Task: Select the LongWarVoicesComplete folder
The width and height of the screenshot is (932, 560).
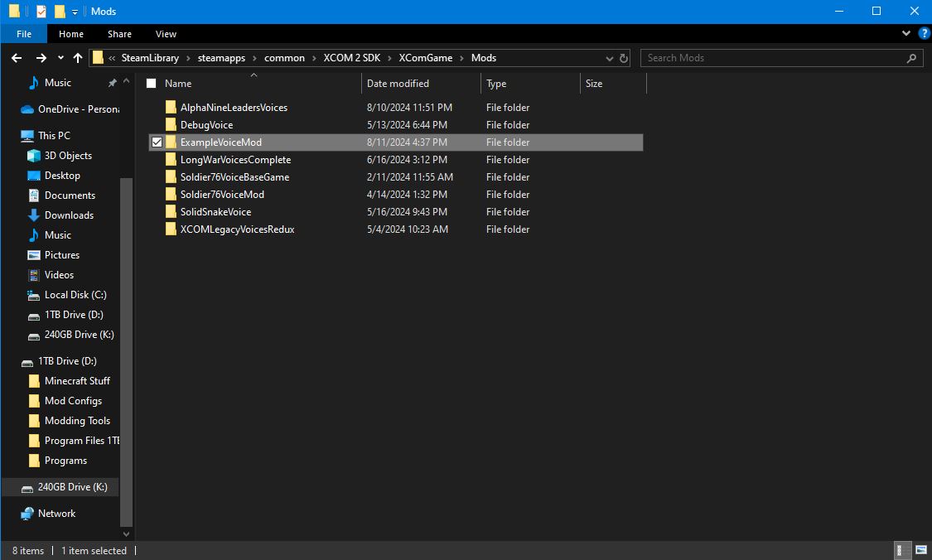Action: pyautogui.click(x=235, y=159)
